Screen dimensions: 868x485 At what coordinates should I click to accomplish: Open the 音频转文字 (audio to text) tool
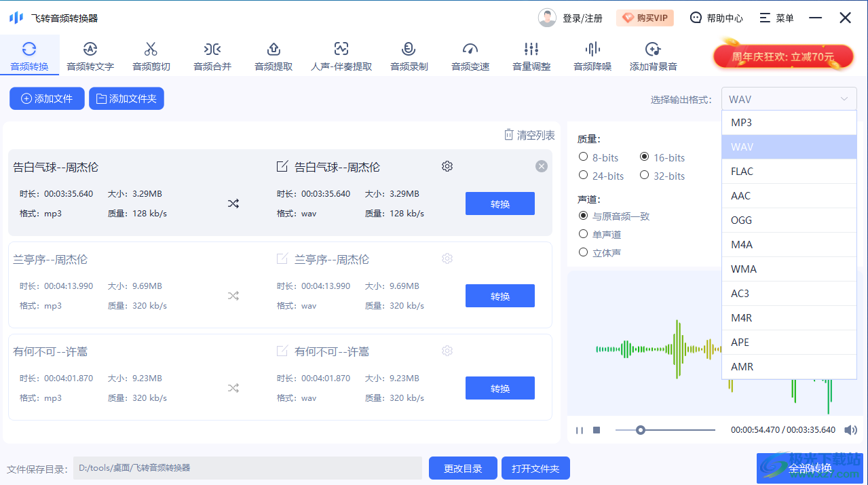[x=90, y=56]
